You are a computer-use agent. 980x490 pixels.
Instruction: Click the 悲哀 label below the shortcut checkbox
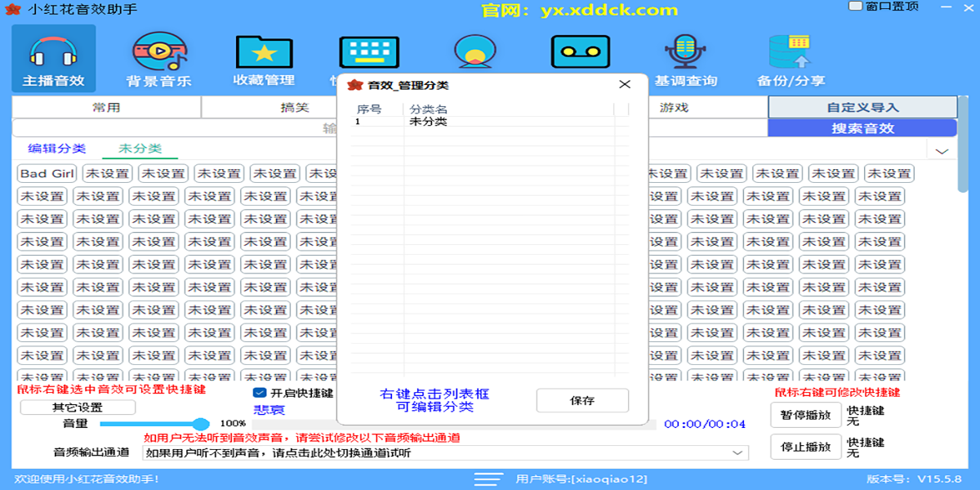269,410
